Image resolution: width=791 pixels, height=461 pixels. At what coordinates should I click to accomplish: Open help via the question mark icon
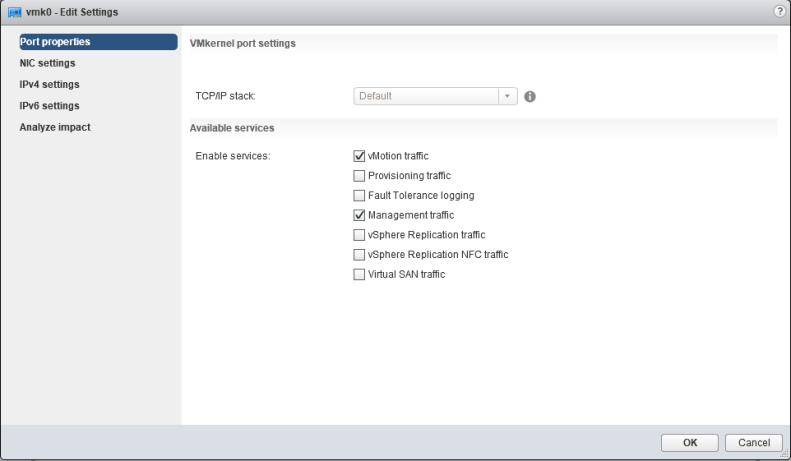779,10
